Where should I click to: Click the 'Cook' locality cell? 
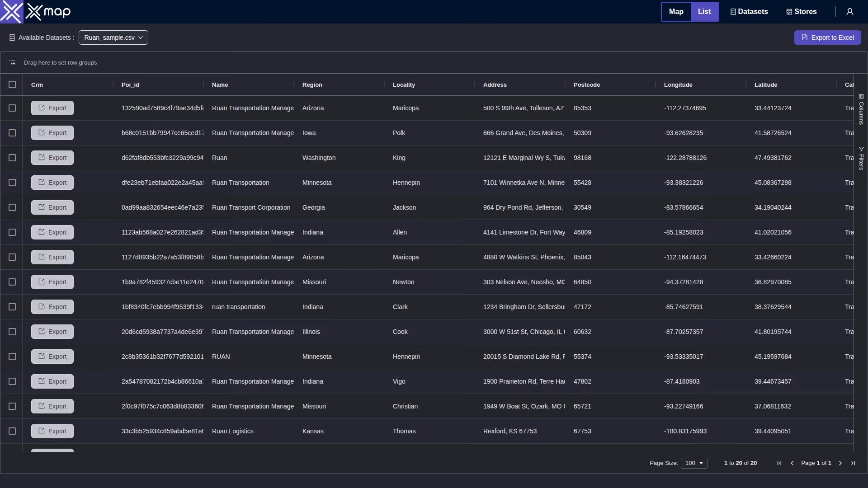(400, 332)
